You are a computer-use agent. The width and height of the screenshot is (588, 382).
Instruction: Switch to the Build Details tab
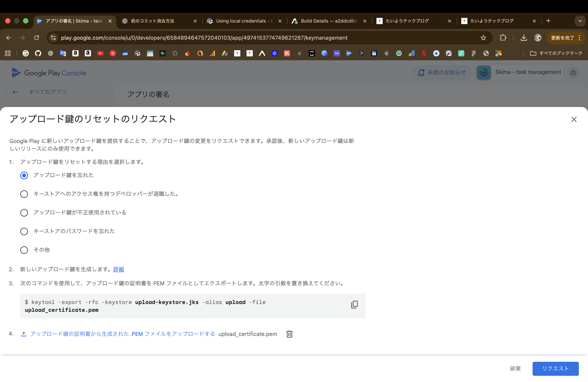pos(326,21)
